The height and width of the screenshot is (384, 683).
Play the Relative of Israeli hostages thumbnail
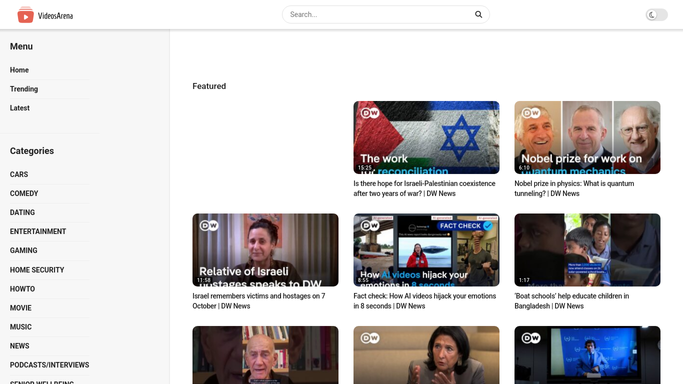[265, 250]
